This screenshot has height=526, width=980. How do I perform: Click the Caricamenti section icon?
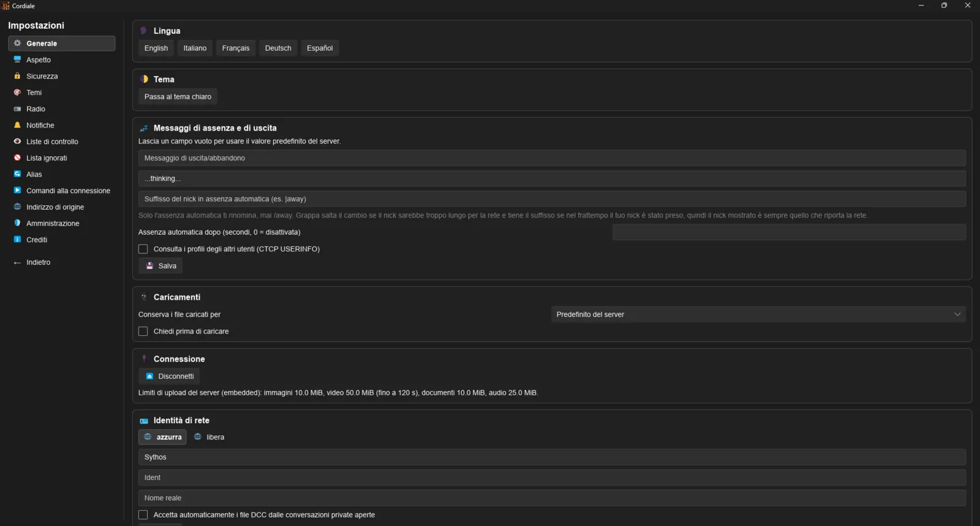click(x=144, y=297)
